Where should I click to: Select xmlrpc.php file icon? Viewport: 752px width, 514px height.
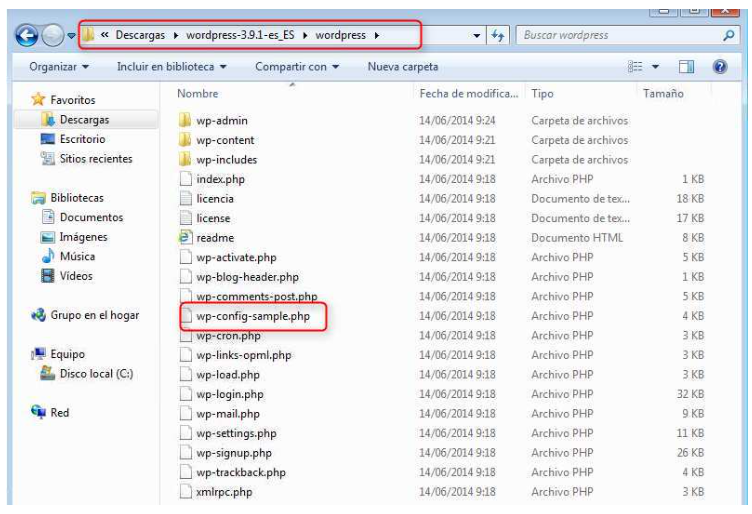[186, 492]
